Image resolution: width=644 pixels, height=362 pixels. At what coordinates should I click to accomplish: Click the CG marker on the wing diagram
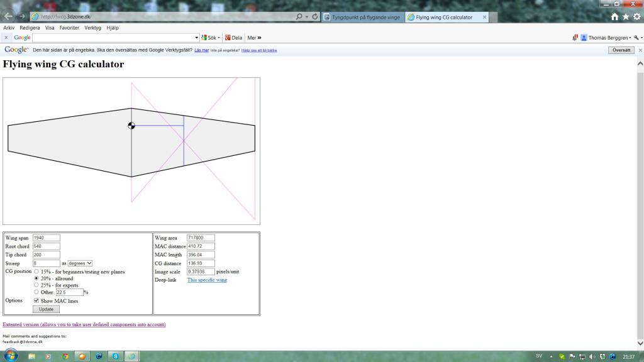pyautogui.click(x=131, y=126)
